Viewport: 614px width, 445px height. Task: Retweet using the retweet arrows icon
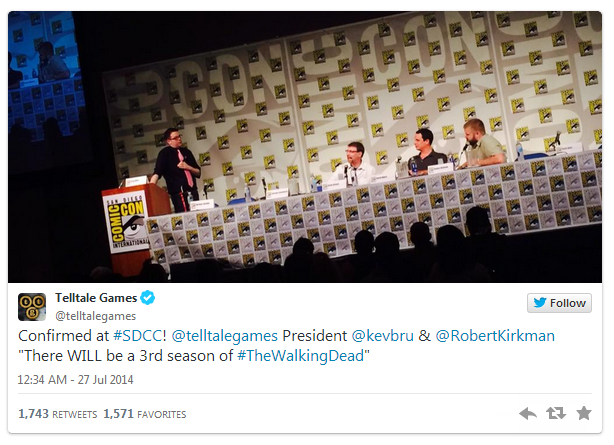556,413
